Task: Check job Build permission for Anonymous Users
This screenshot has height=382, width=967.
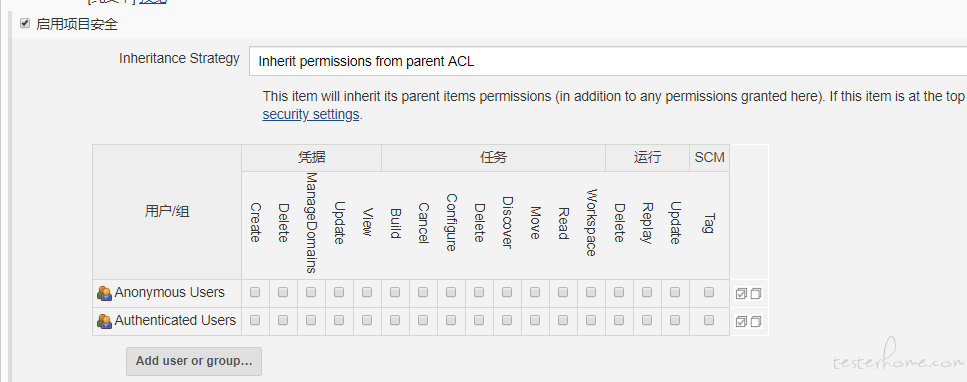Action: click(395, 293)
